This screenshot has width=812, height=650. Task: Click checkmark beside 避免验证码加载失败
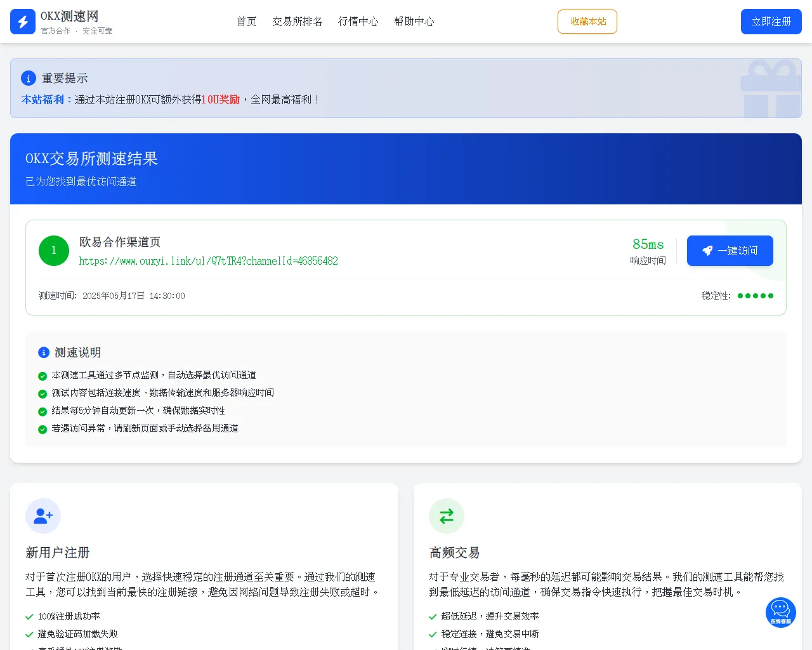(29, 634)
